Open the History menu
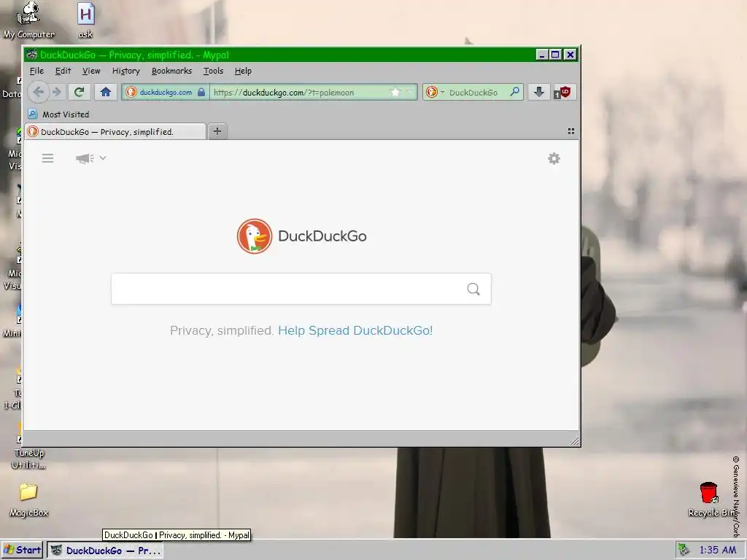 [x=125, y=71]
